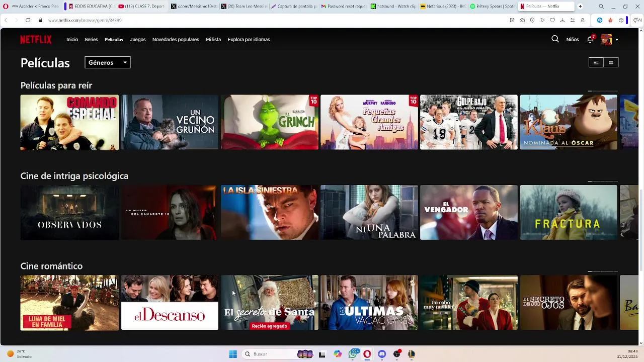
Task: Open Cine romántico row title
Action: click(51, 266)
